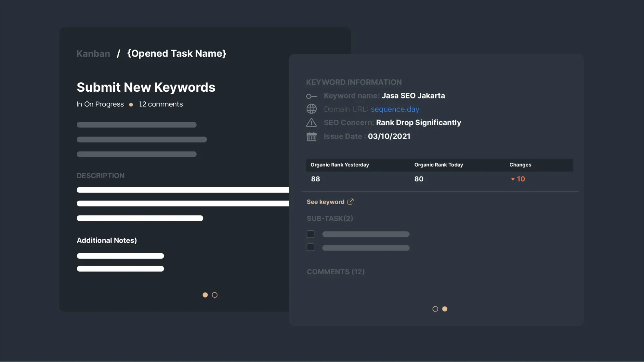Click the external link icon after See keyword

(351, 202)
